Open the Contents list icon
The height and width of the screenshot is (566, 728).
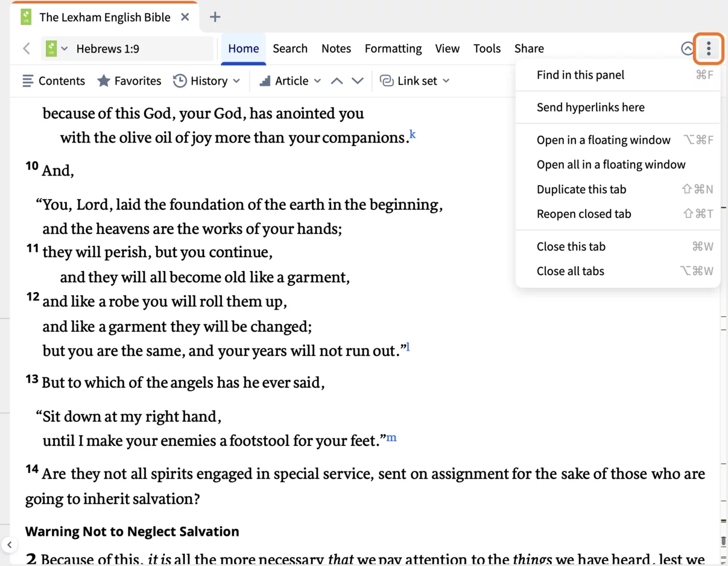pos(28,80)
